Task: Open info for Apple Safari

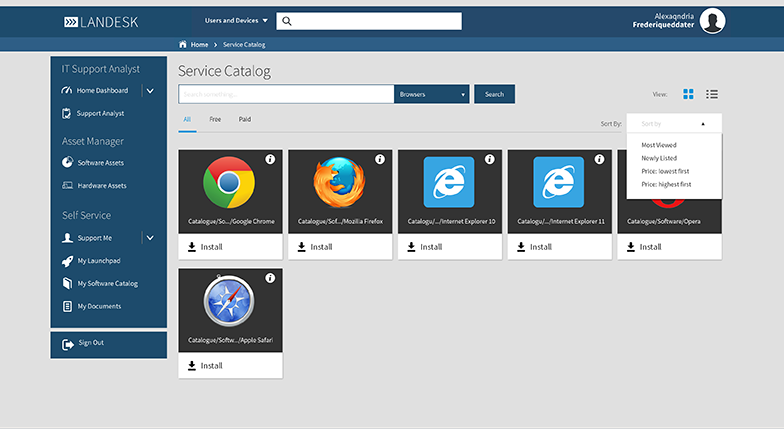Action: click(x=270, y=278)
